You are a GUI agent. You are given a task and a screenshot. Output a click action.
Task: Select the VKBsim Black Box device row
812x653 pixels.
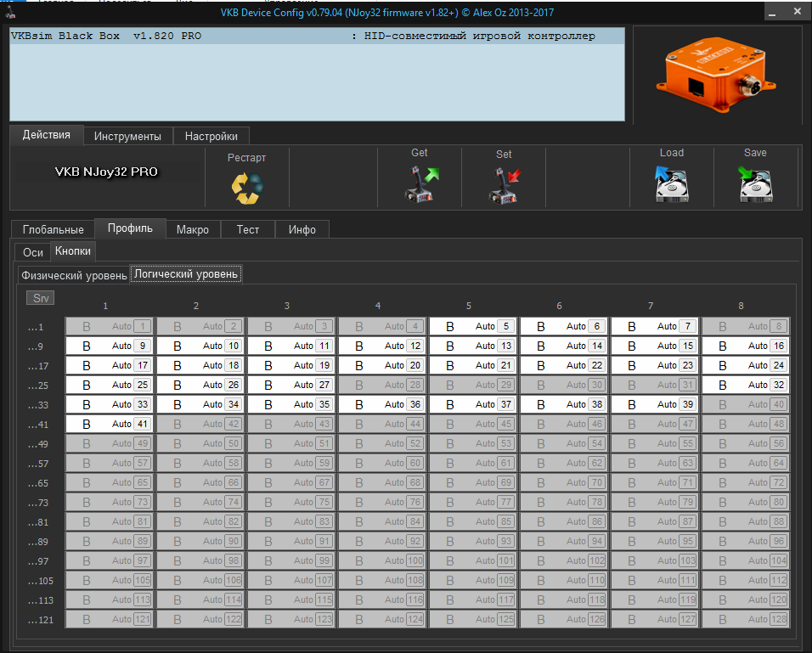tap(317, 36)
